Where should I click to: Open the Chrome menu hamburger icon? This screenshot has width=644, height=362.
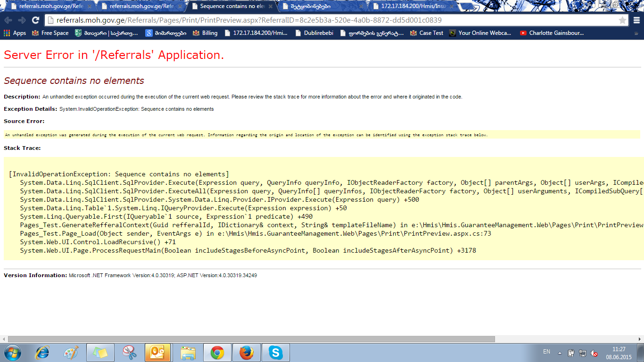636,20
